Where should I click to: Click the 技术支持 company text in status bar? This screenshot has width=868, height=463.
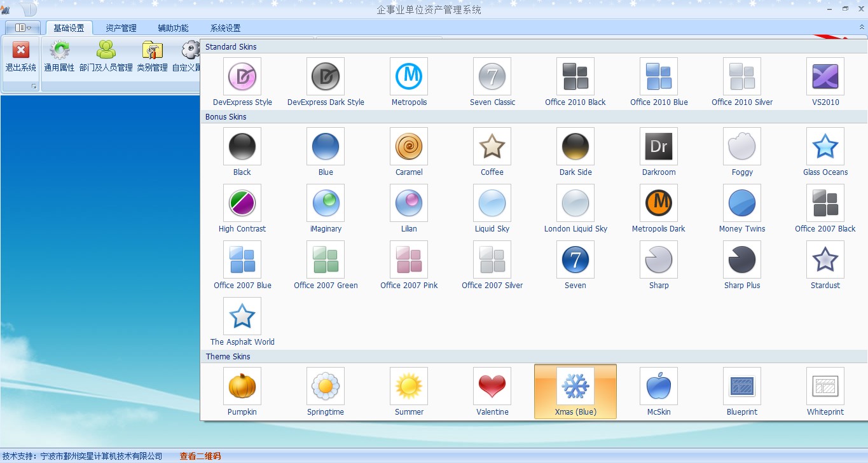click(82, 456)
